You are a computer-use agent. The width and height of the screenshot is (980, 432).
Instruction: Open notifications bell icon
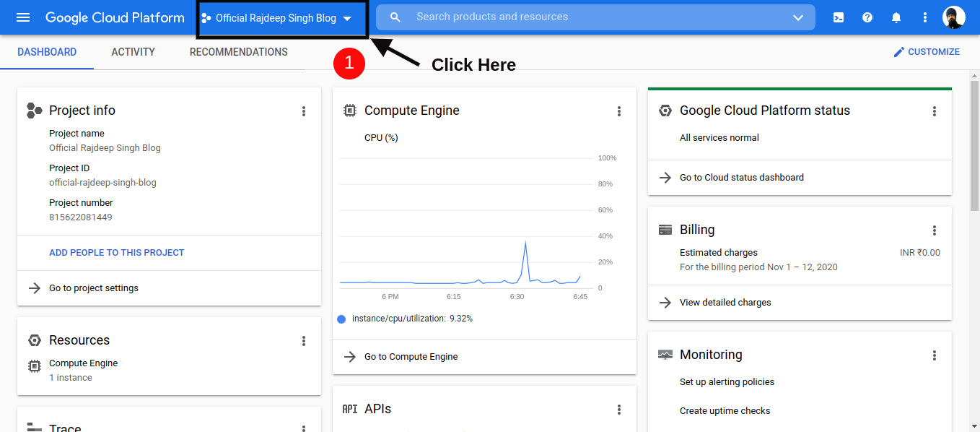pos(896,17)
